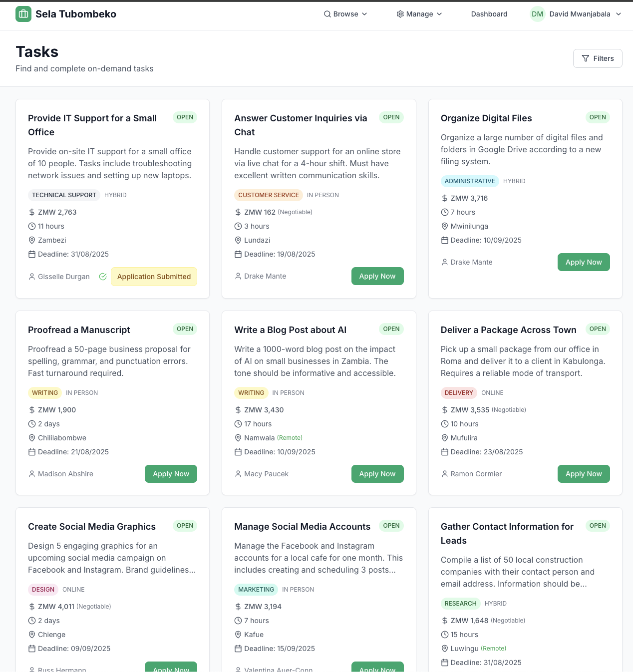Click the Sela Tubombeko briefcase logo icon
The width and height of the screenshot is (633, 672).
coord(23,14)
